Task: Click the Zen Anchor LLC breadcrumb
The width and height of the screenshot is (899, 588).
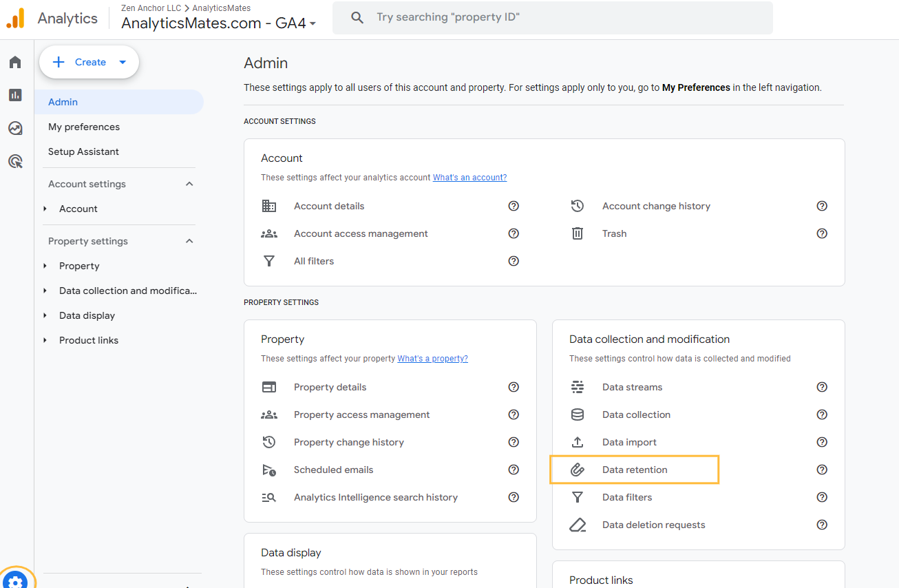Action: pos(151,8)
